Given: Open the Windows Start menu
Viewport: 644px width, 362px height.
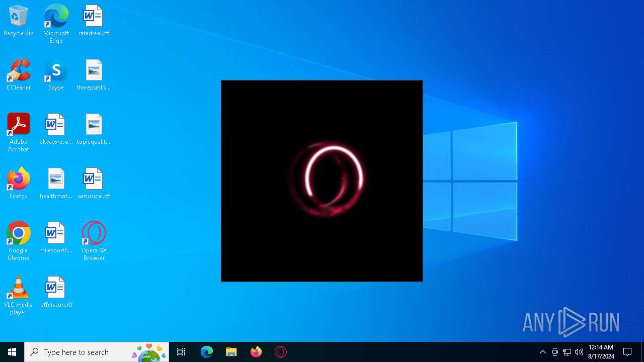Looking at the screenshot, I should pos(12,352).
